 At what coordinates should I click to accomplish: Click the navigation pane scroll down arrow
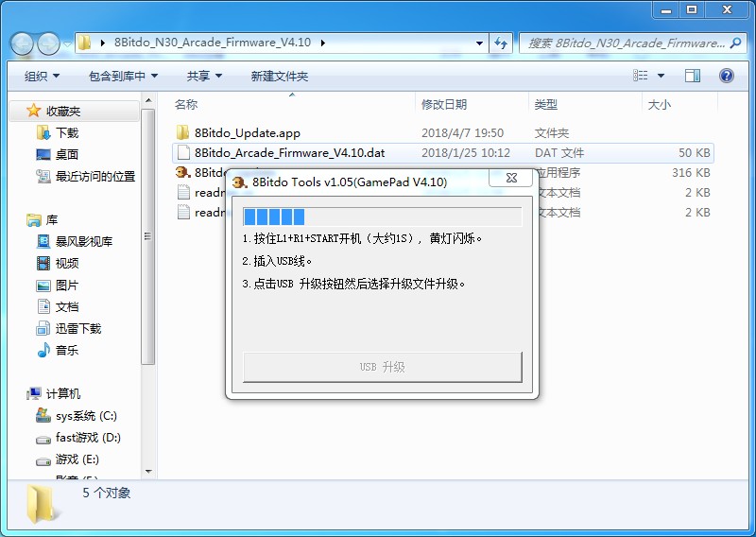[x=148, y=472]
